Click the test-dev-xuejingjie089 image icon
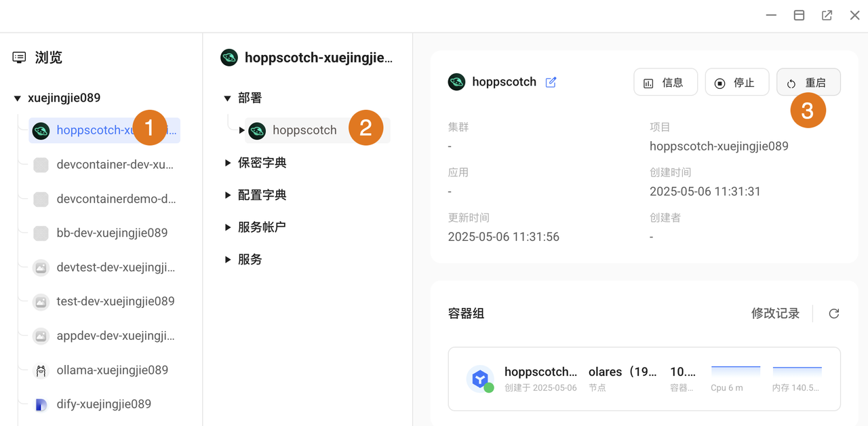Viewport: 868px width, 426px height. tap(41, 302)
